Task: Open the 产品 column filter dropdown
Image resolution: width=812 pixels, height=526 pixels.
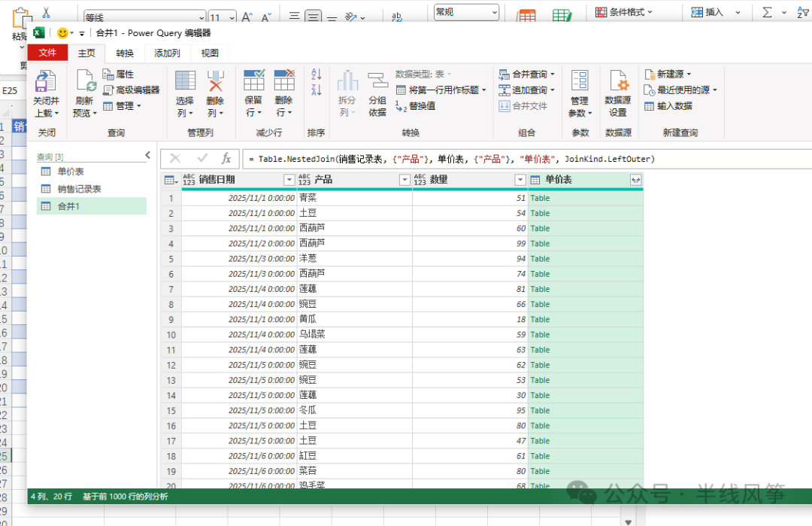Action: tap(405, 180)
